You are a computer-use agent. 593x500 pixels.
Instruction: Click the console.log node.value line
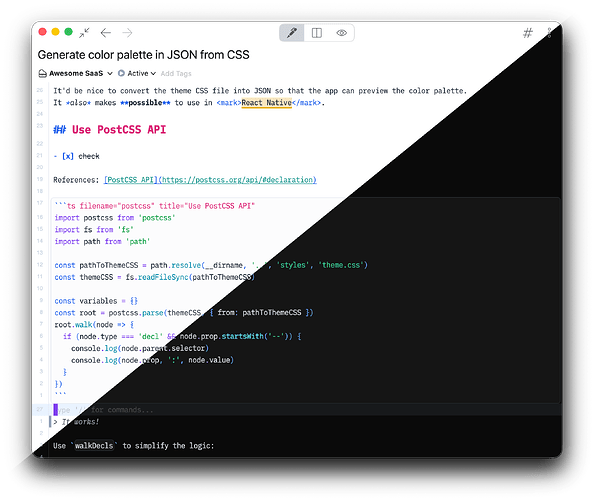(x=152, y=360)
